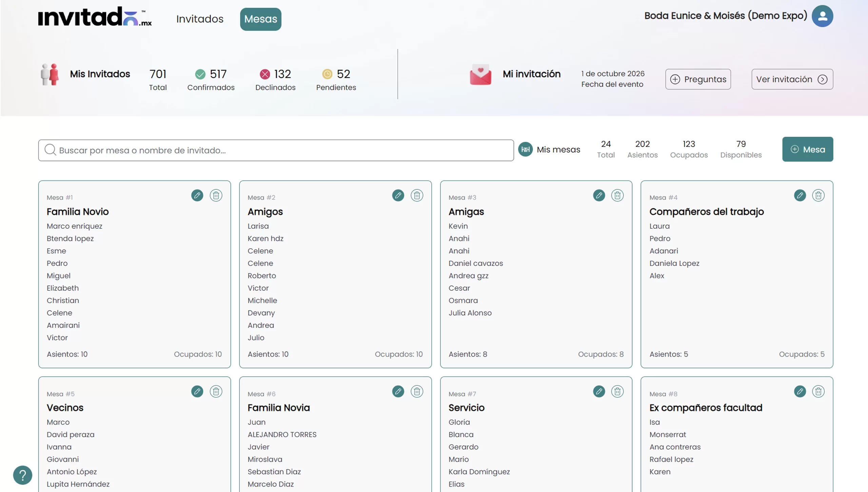The width and height of the screenshot is (868, 492).
Task: Open Preguntas button
Action: click(698, 79)
